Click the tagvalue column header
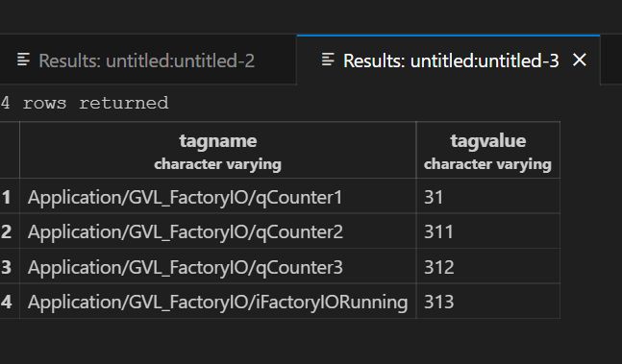Screen dimensions: 622x364 point(488,150)
